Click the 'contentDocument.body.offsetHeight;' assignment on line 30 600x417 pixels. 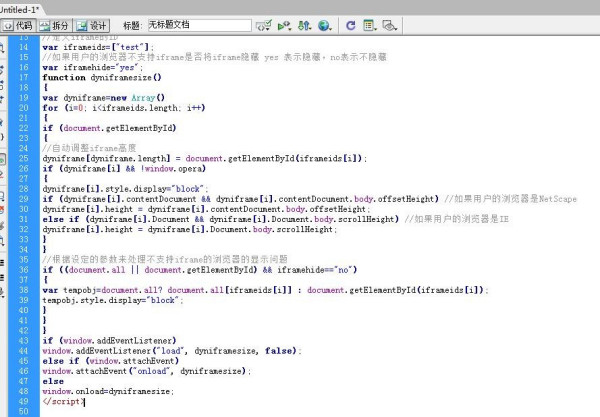point(207,209)
